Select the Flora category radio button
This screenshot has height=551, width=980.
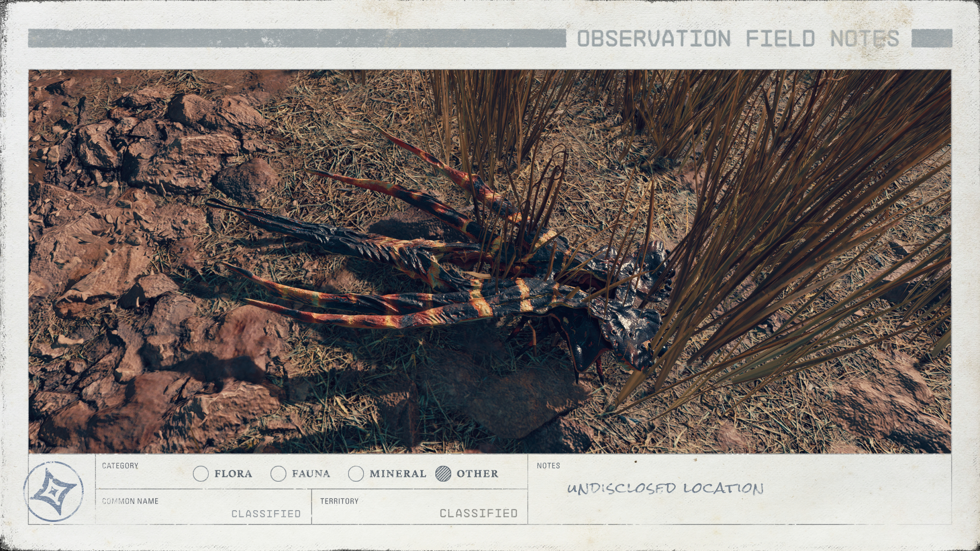[x=201, y=474]
